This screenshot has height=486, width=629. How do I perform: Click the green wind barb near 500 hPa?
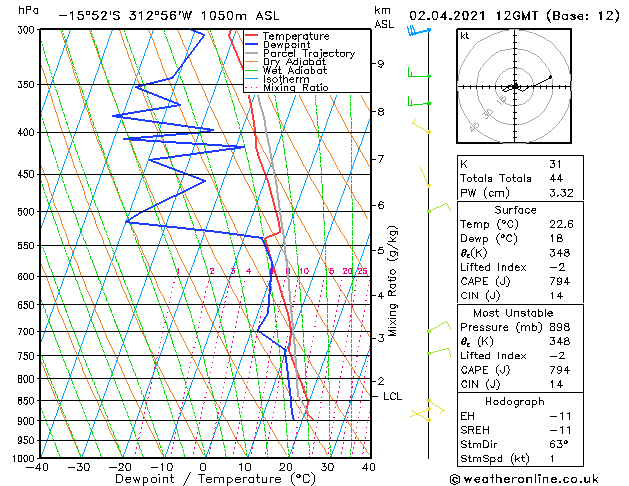[x=439, y=208]
